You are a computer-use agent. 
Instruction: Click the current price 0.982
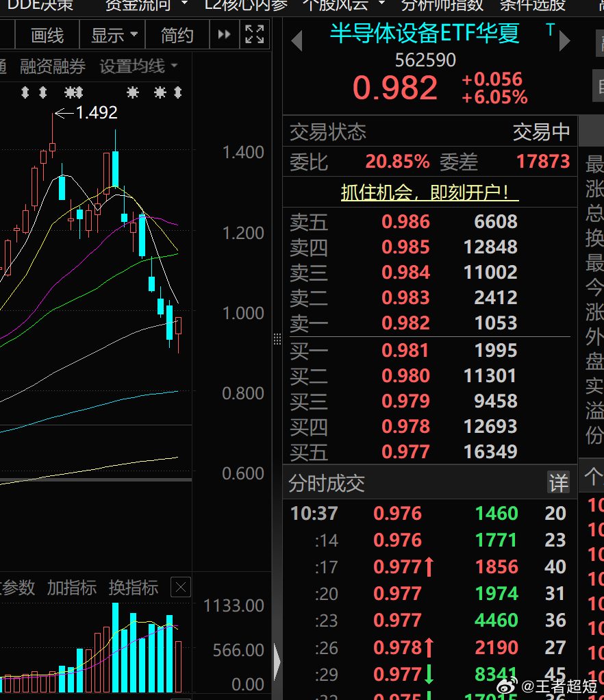[395, 88]
